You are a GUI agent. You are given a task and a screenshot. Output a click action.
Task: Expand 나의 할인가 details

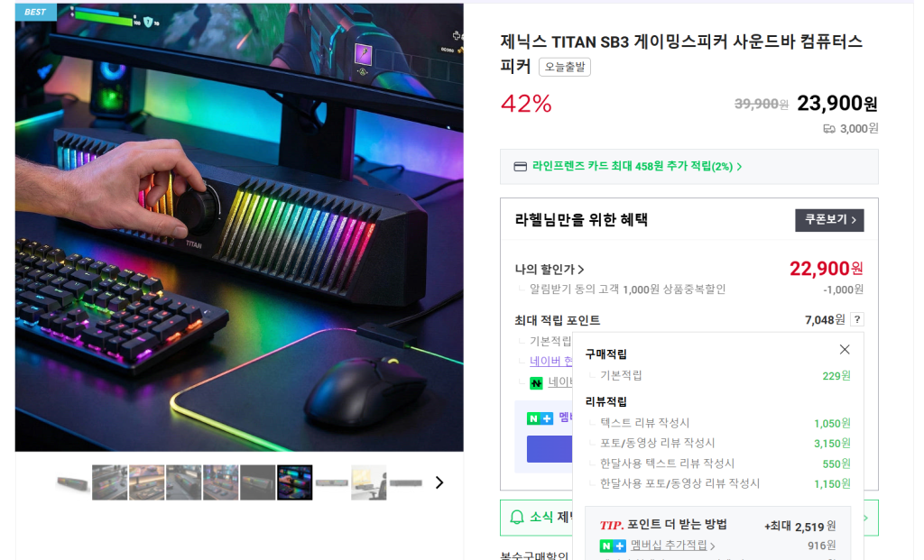[x=550, y=269]
